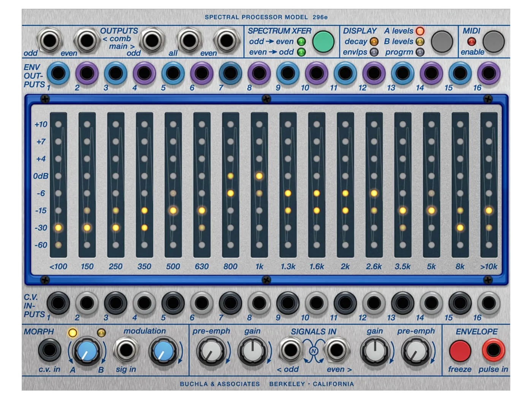This screenshot has width=532, height=399.
Task: Click the odd gain knob
Action: point(252,352)
